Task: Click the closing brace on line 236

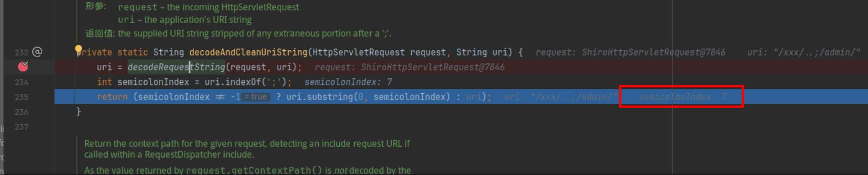Action: click(x=79, y=111)
